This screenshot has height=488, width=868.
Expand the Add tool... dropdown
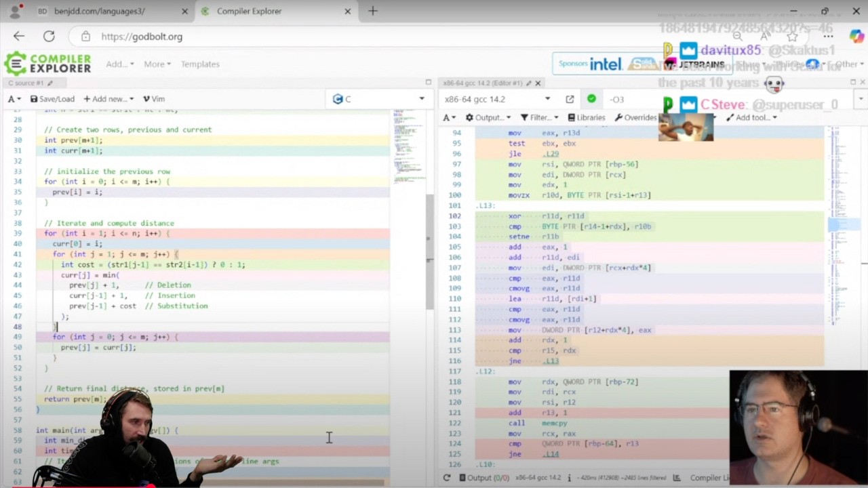(751, 117)
